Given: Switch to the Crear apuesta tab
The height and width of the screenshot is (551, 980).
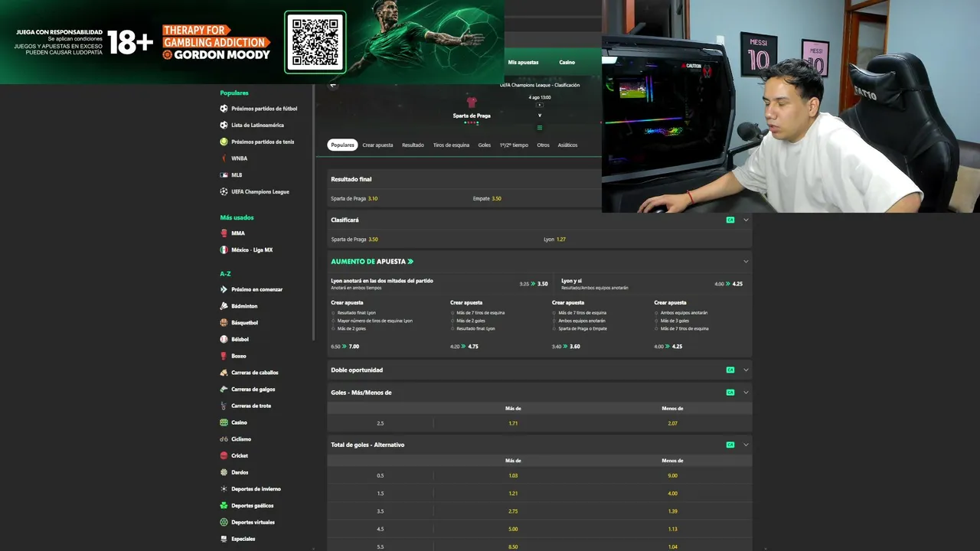Looking at the screenshot, I should 377,145.
